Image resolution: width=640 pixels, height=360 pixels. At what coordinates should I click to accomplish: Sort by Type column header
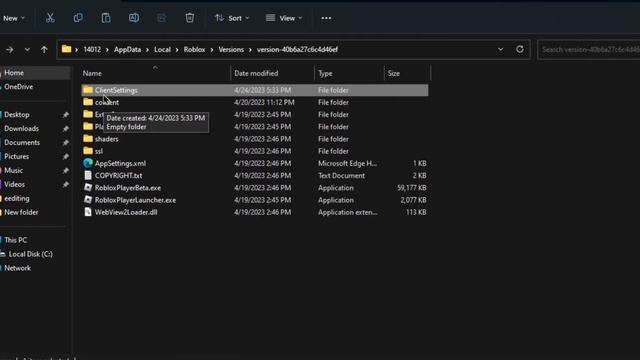tap(325, 73)
